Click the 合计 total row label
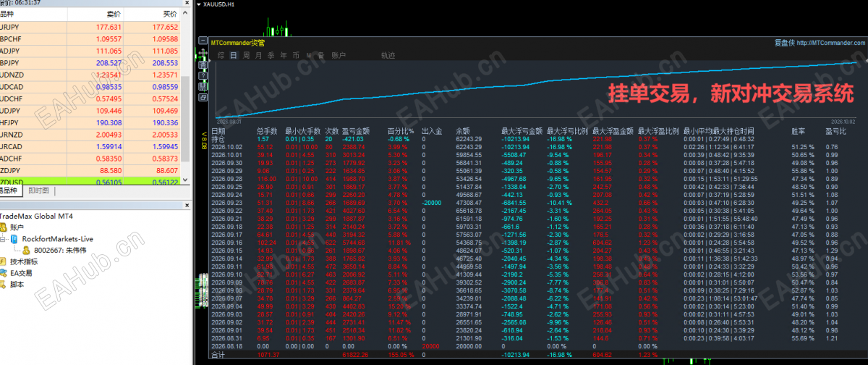The width and height of the screenshot is (868, 365). [x=218, y=356]
